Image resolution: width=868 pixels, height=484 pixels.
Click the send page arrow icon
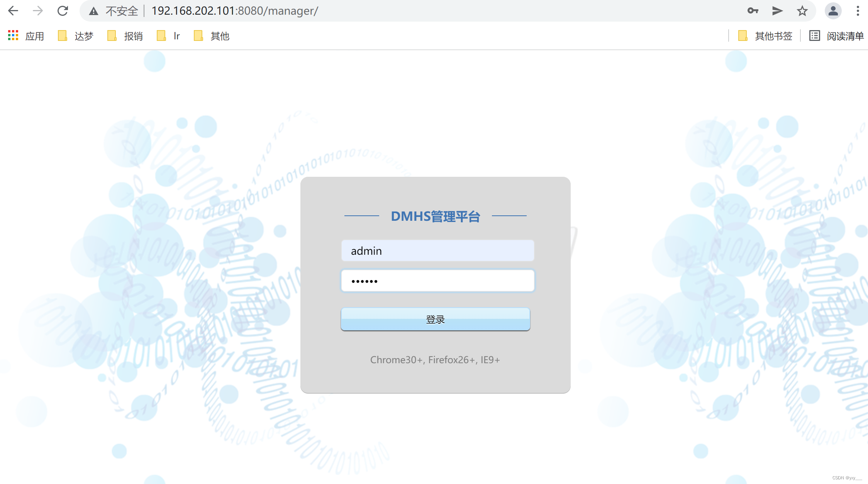tap(777, 11)
